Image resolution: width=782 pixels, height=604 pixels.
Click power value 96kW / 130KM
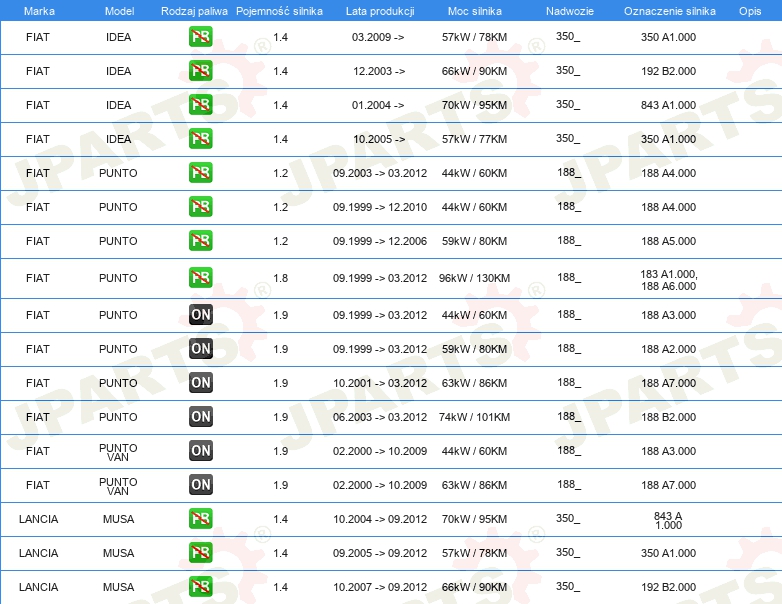474,278
